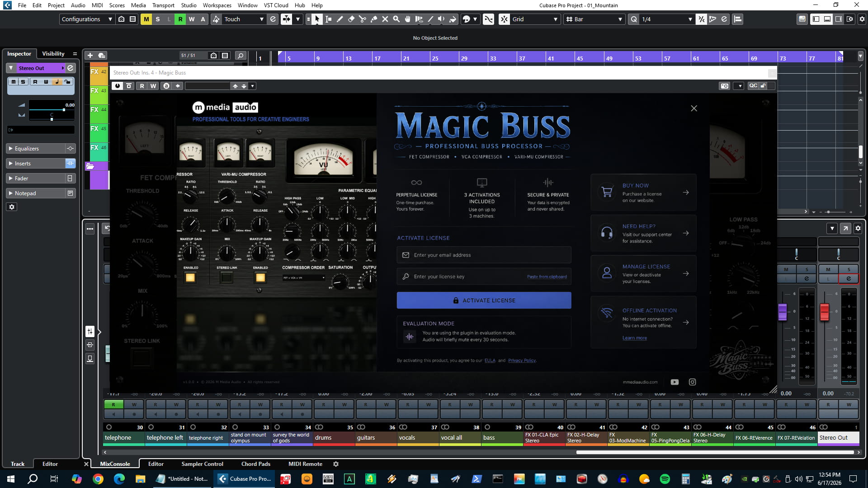The height and width of the screenshot is (488, 868).
Task: Pick the Draw pencil tool
Action: click(340, 19)
